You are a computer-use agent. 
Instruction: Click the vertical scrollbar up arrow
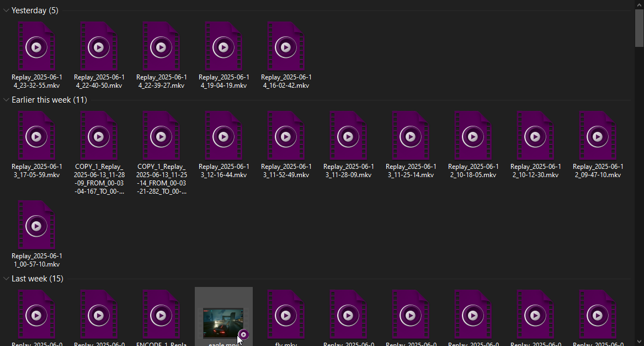639,4
